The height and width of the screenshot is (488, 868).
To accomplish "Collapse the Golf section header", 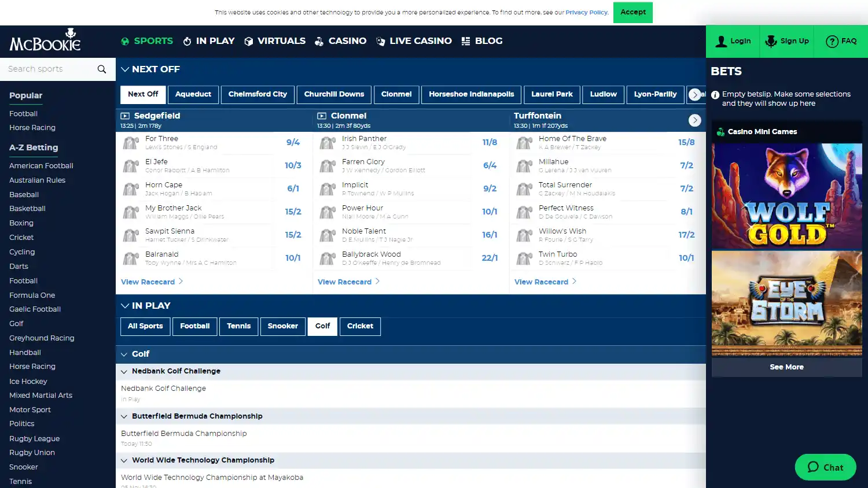I will click(124, 354).
